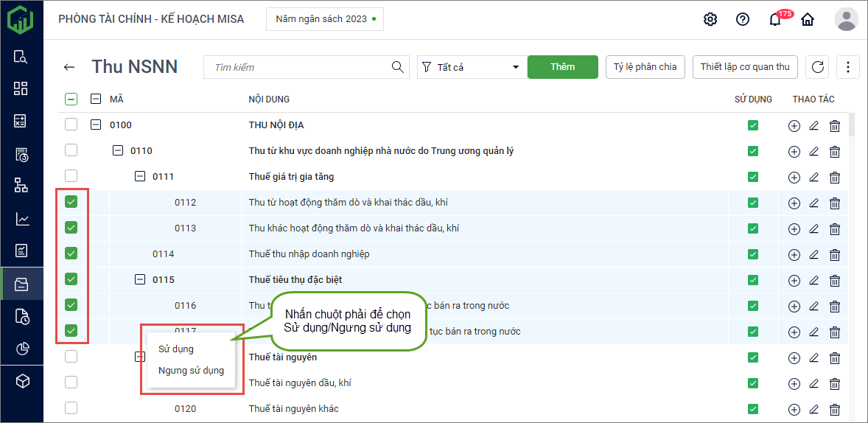Open the Tất cả filter dropdown
This screenshot has height=423, width=868.
[x=470, y=67]
